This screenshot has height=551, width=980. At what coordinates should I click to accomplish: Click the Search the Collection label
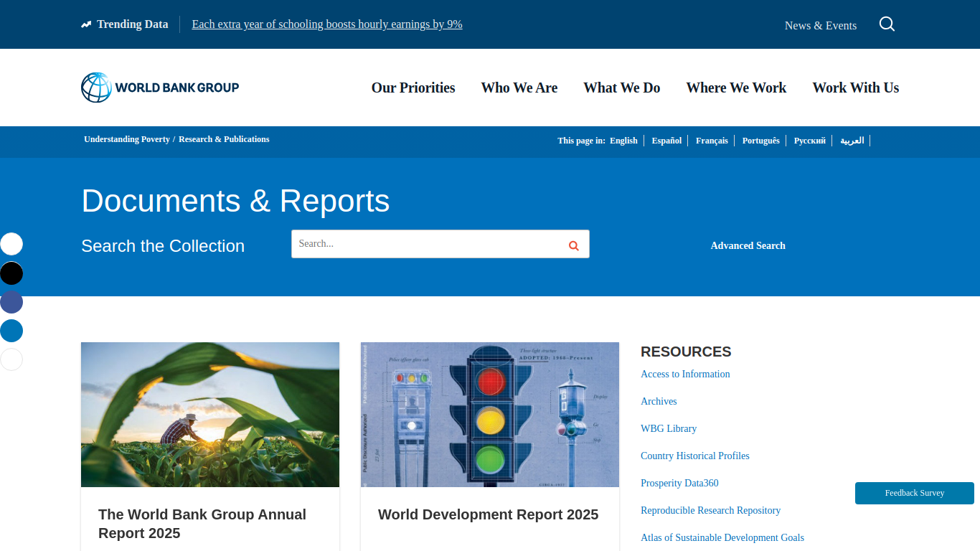click(x=163, y=246)
